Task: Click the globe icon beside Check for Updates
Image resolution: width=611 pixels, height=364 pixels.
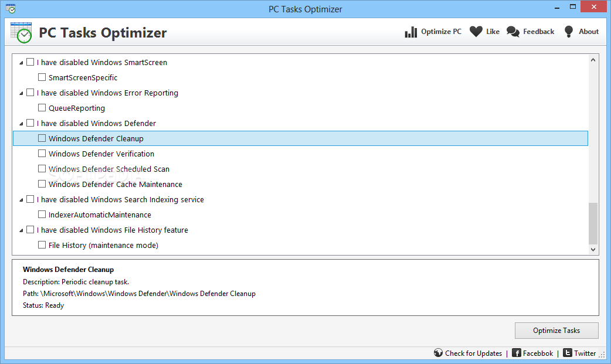Action: coord(438,353)
